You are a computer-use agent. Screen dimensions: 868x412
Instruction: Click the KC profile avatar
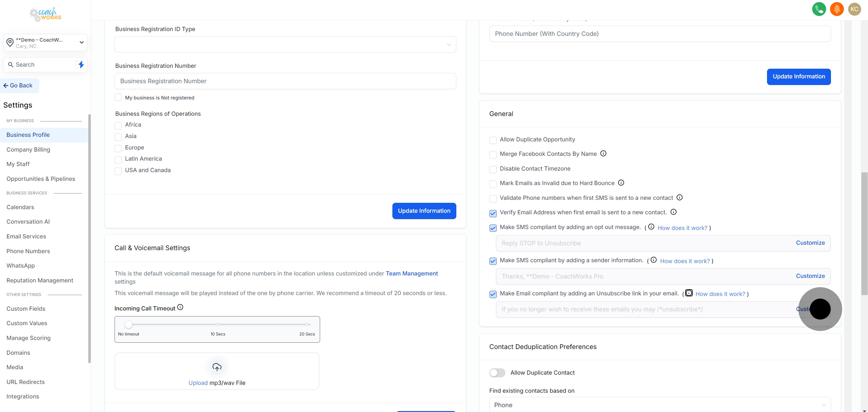[x=854, y=9]
